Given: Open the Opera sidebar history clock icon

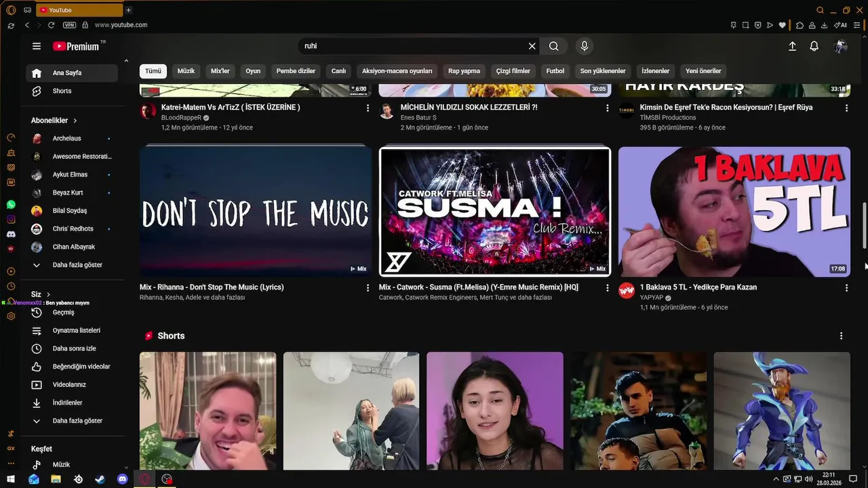Looking at the screenshot, I should [x=11, y=286].
